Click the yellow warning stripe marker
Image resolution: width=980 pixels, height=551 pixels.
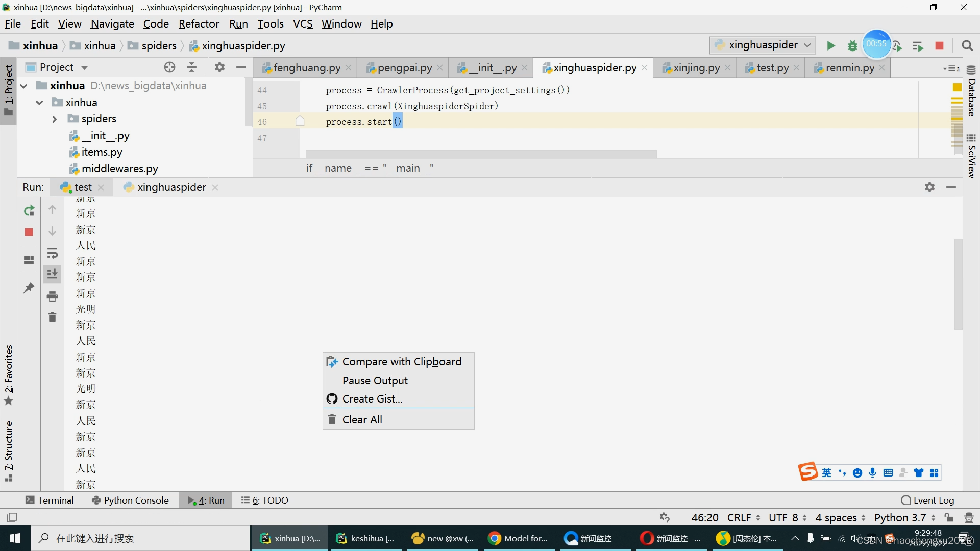tap(957, 88)
